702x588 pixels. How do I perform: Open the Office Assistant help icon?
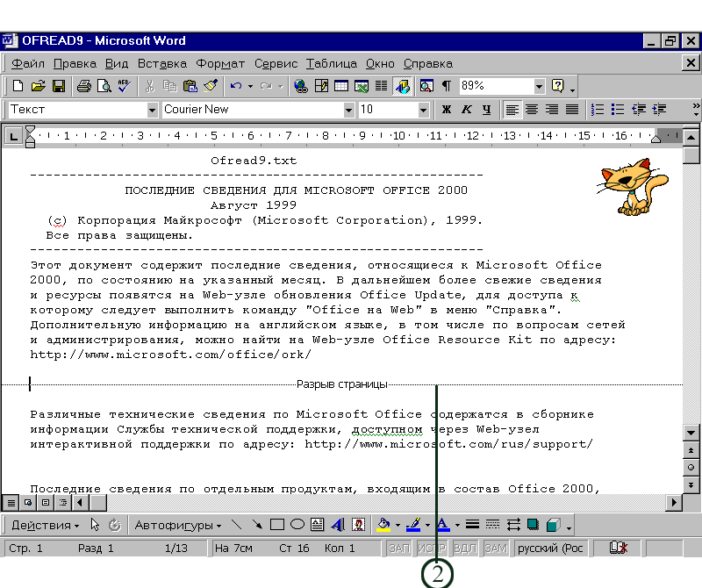(x=557, y=85)
